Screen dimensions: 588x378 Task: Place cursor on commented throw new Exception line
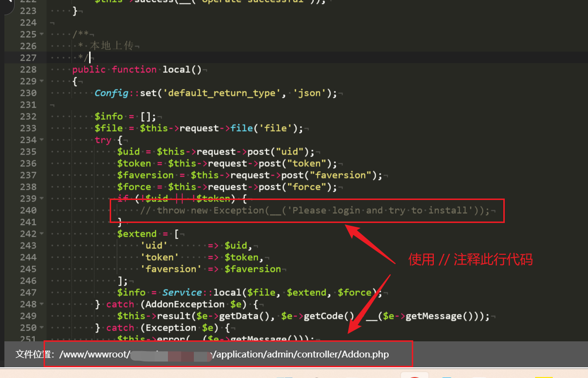[x=314, y=210]
